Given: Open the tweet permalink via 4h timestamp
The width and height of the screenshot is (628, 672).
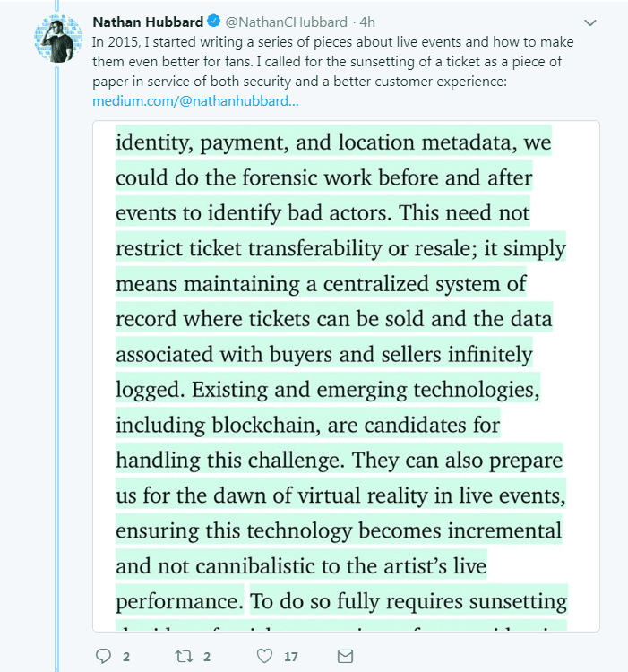Looking at the screenshot, I should (367, 22).
